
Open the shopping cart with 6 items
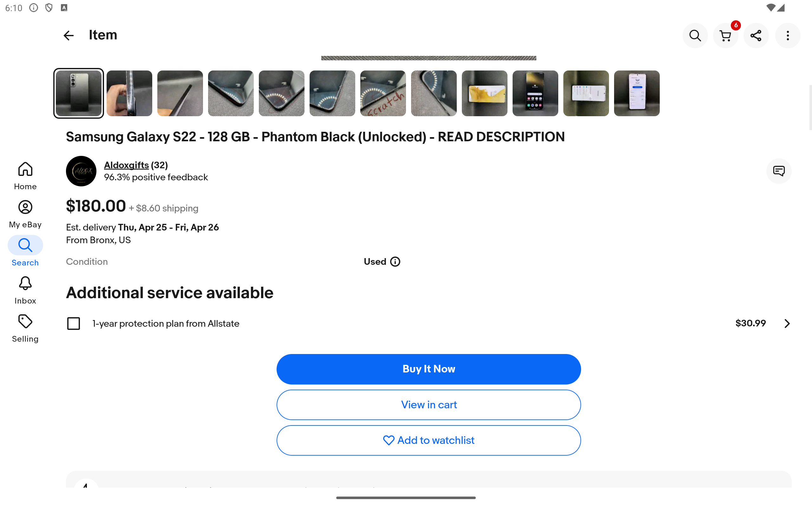pos(726,35)
